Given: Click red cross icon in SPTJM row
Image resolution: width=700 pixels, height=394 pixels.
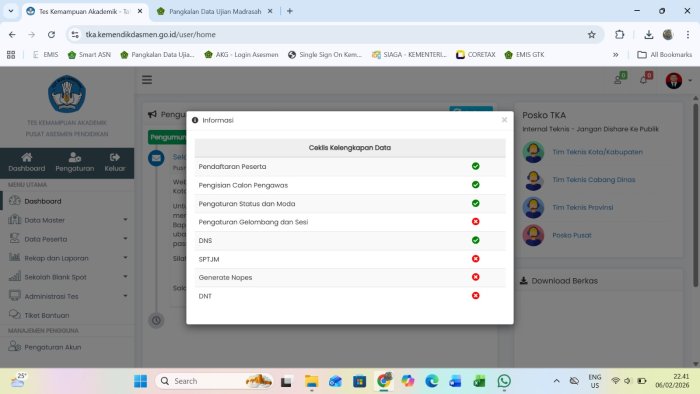Looking at the screenshot, I should 475,259.
